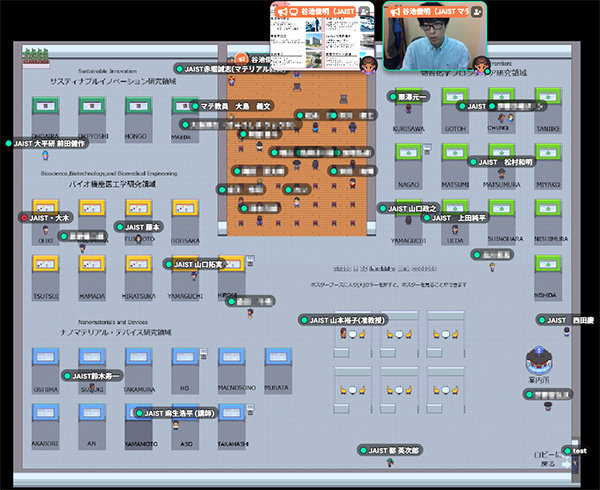
Task: Click the blue OSHIMA poster booth
Action: coord(46,358)
